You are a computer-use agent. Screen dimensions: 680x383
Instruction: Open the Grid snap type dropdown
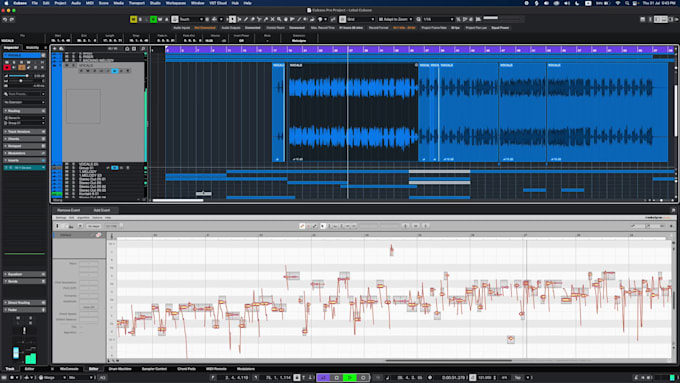click(x=360, y=20)
